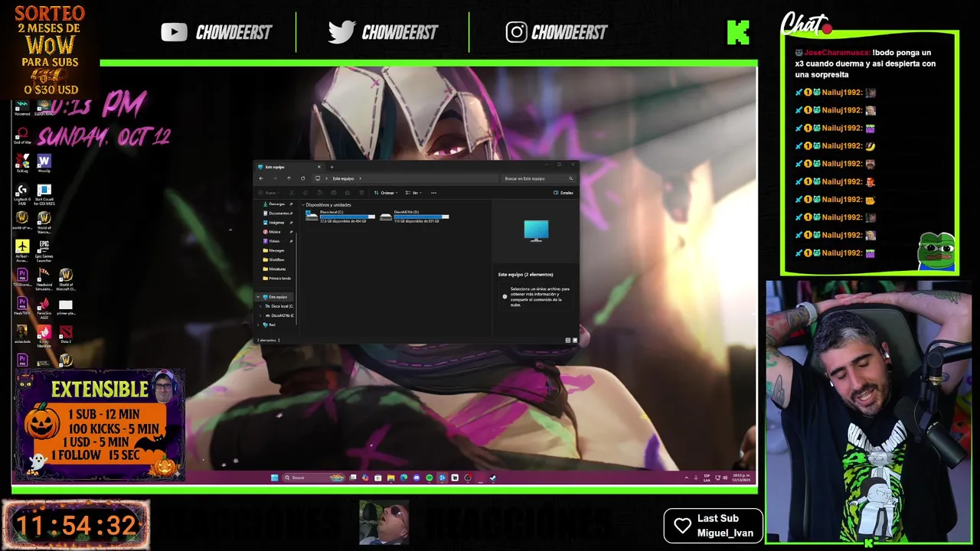Click the YouTube CHOWDEERST logo
The width and height of the screenshot is (980, 551).
[217, 32]
